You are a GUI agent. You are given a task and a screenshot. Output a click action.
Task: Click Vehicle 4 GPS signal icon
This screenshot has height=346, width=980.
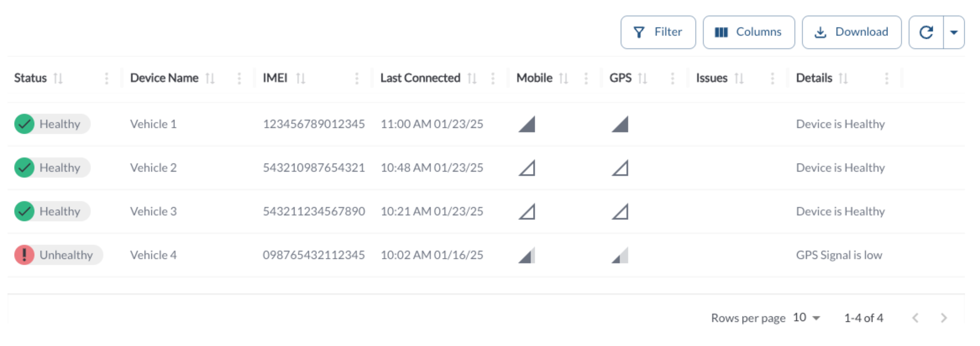tap(620, 255)
